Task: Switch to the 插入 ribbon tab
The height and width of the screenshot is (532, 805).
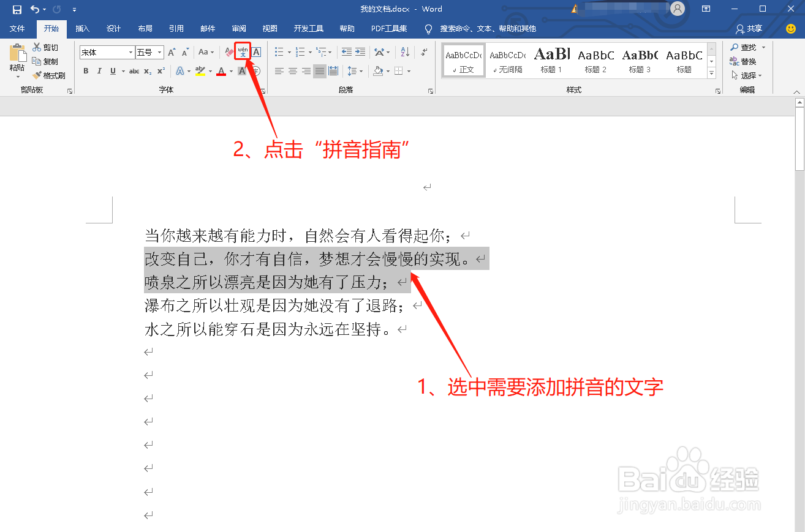Action: tap(82, 28)
